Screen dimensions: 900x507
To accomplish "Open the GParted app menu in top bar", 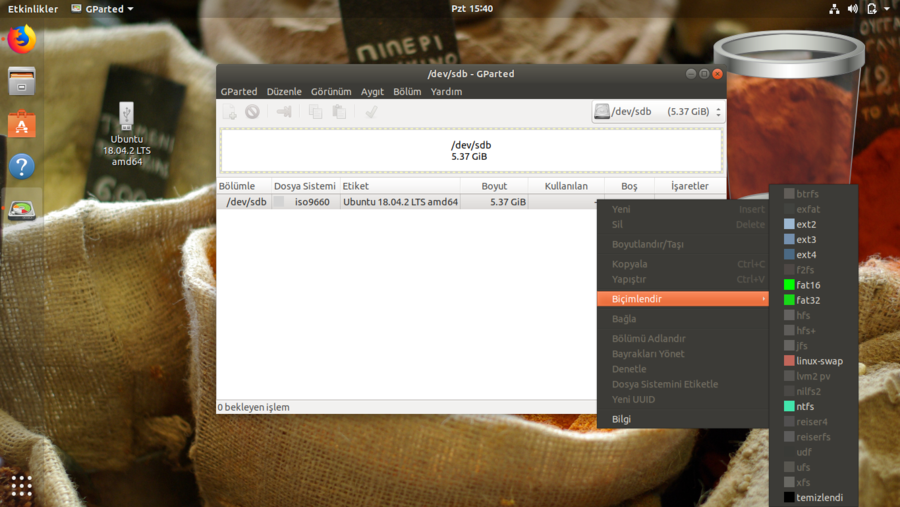I will 102,9.
